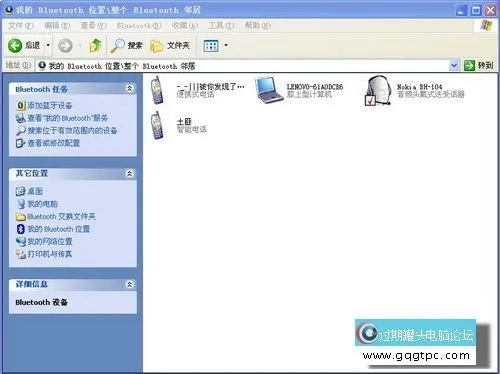Click the 土匪 device name label
Viewport: 500px width, 374px height.
click(184, 122)
